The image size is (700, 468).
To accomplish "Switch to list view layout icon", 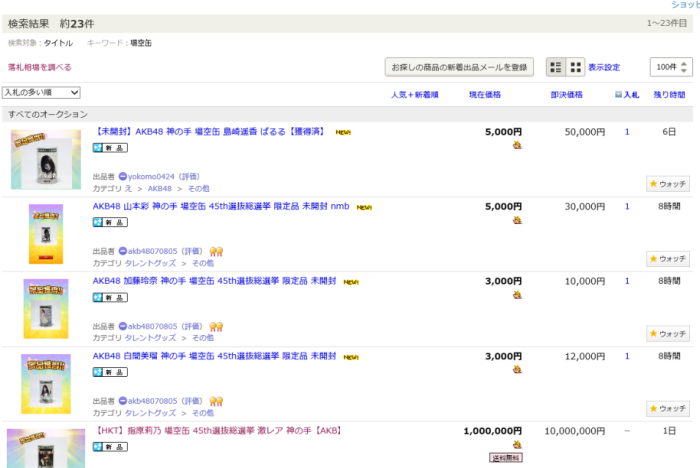I will click(x=556, y=67).
